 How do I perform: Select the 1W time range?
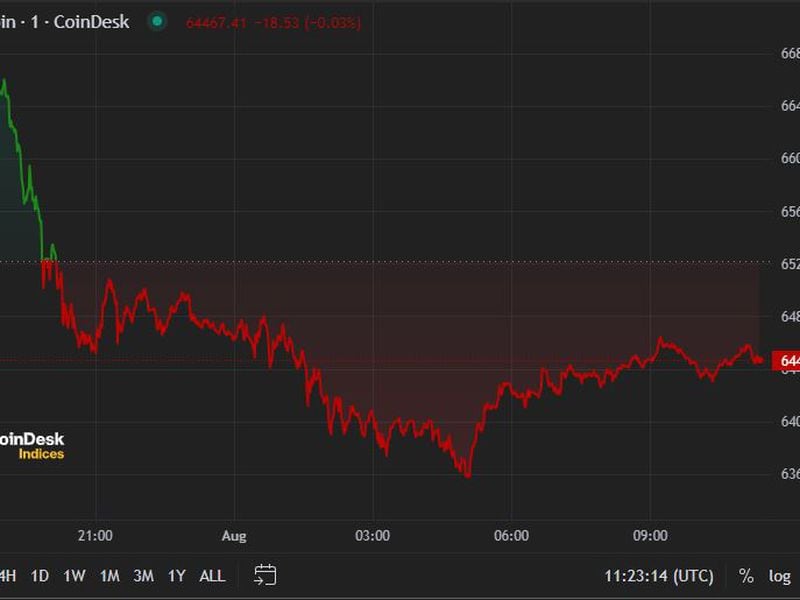tap(74, 576)
